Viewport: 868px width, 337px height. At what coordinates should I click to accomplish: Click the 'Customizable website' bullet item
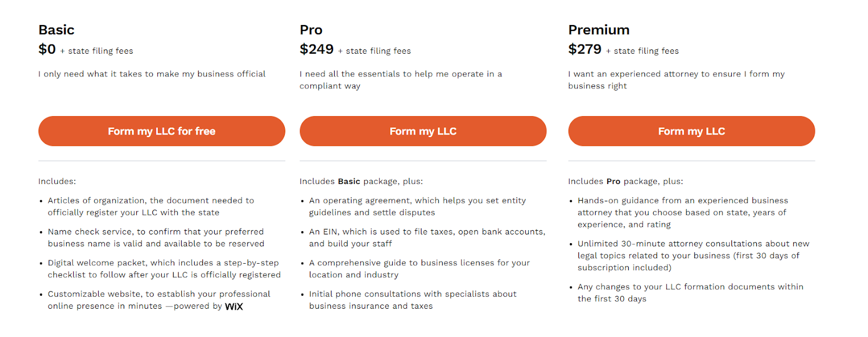159,300
